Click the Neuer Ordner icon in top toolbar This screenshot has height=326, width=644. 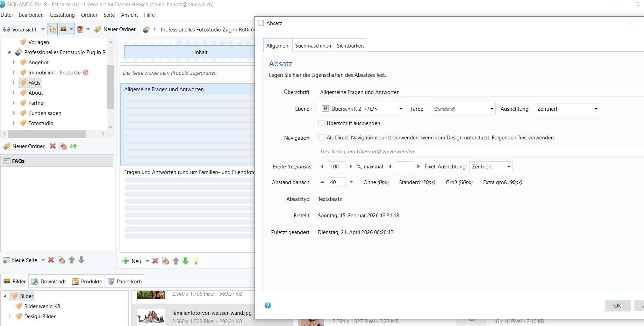tap(98, 30)
